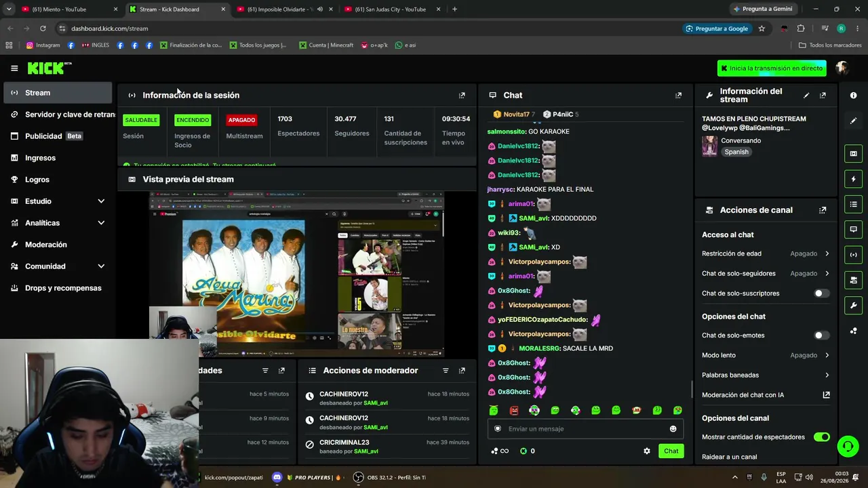Open Restricción de edad options

(766, 253)
